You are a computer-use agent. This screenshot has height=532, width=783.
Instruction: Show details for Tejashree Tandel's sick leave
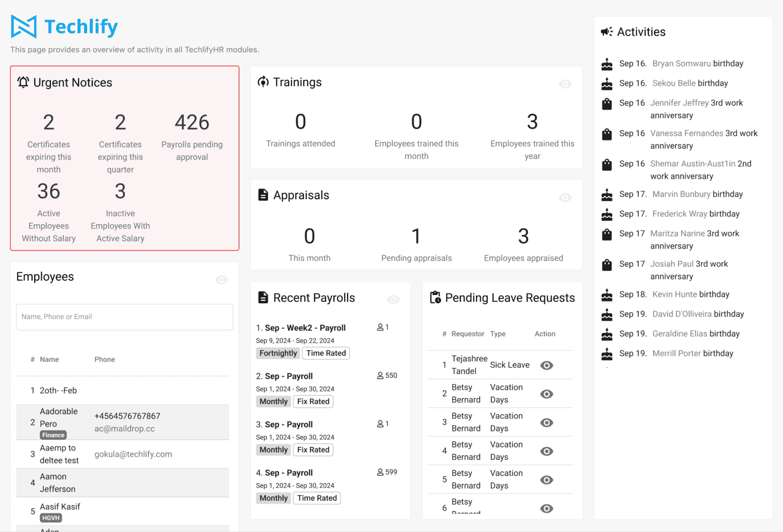click(x=546, y=365)
